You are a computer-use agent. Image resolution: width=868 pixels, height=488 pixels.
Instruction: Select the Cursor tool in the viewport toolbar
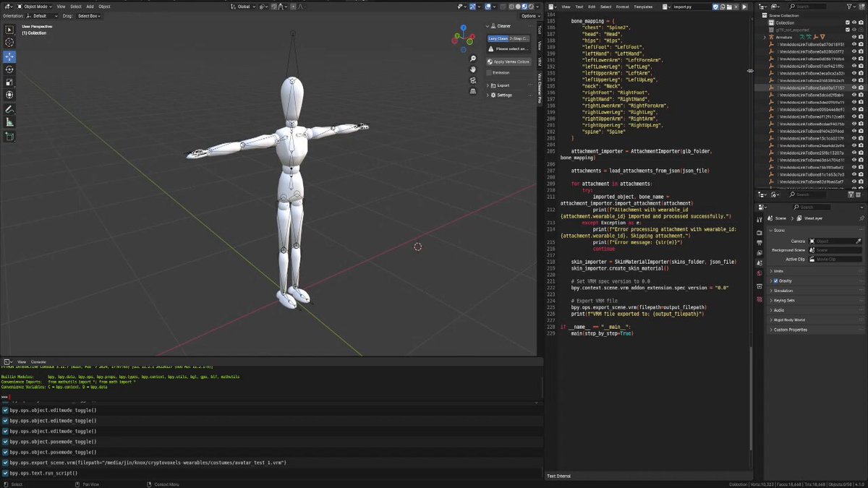point(9,43)
